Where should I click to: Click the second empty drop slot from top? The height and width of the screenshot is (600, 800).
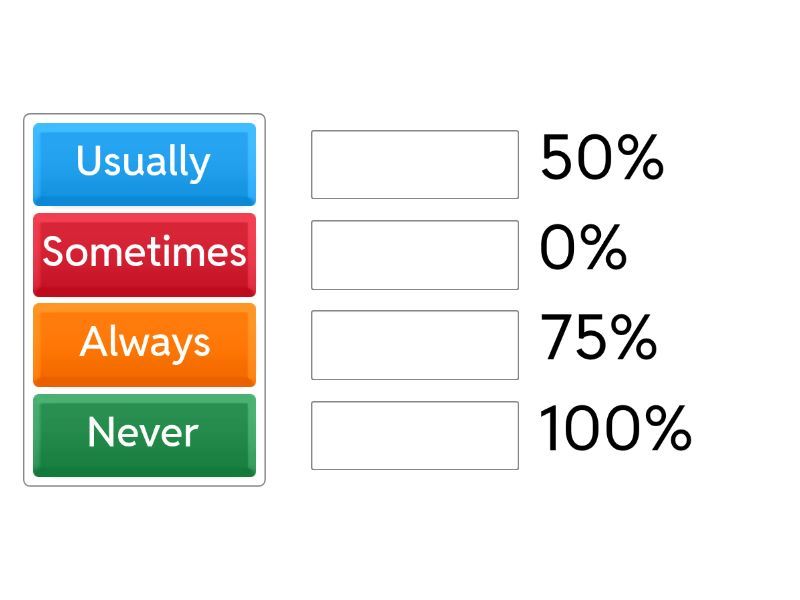pyautogui.click(x=414, y=254)
